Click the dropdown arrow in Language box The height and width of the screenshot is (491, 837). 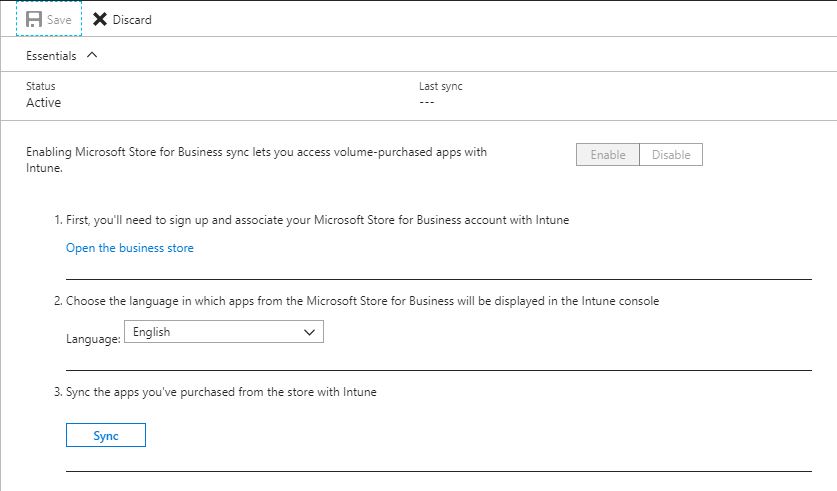pos(309,332)
